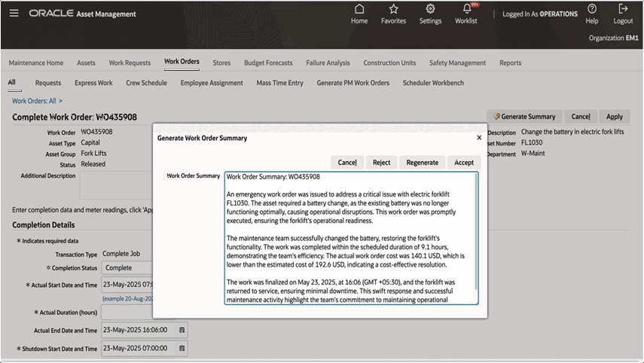The height and width of the screenshot is (363, 644).
Task: Click the Actual Start Date and Time field
Action: point(127,285)
